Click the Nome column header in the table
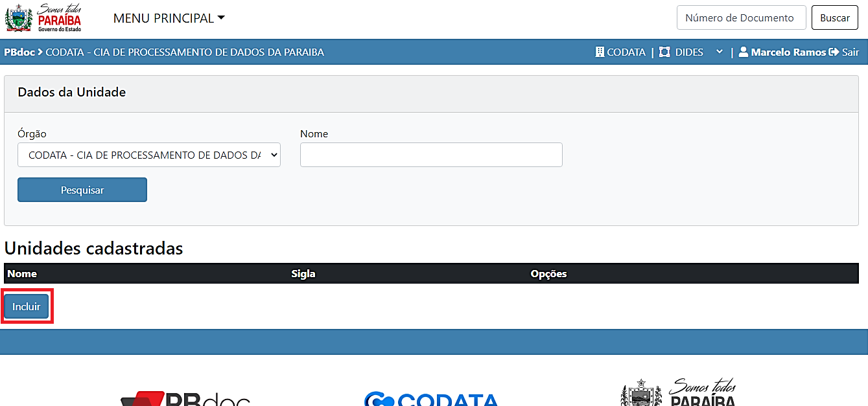The image size is (868, 406). pyautogui.click(x=22, y=273)
